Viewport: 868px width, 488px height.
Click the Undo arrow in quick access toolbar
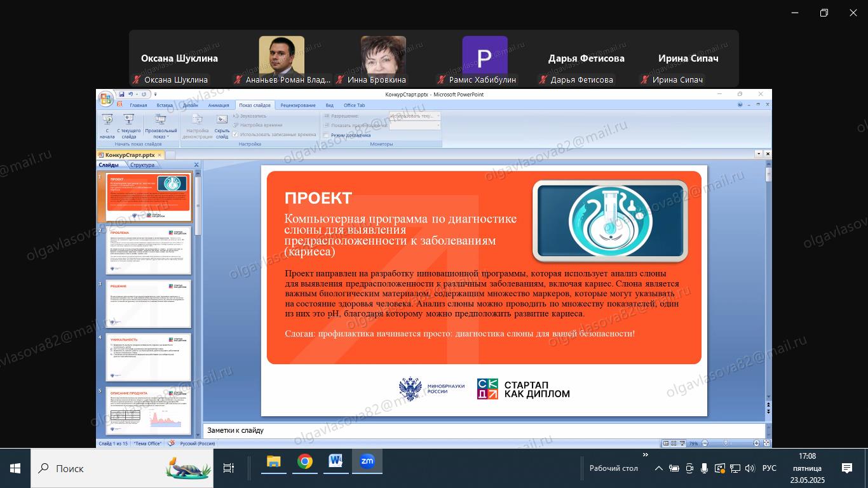[x=130, y=94]
